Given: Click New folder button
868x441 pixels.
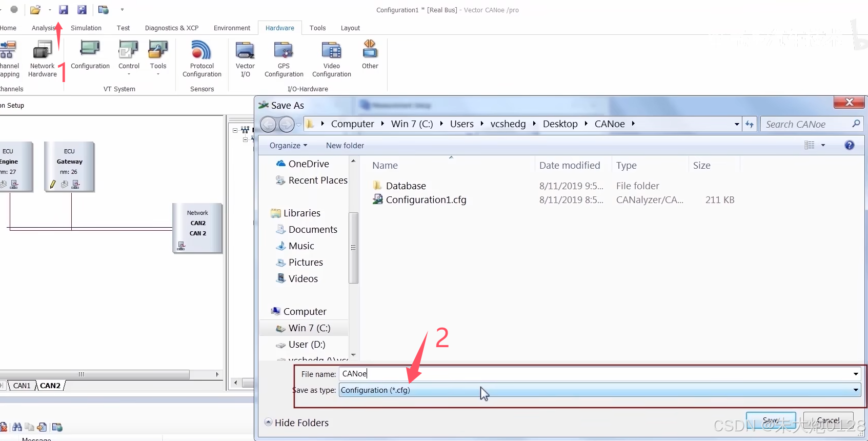Looking at the screenshot, I should [x=345, y=146].
